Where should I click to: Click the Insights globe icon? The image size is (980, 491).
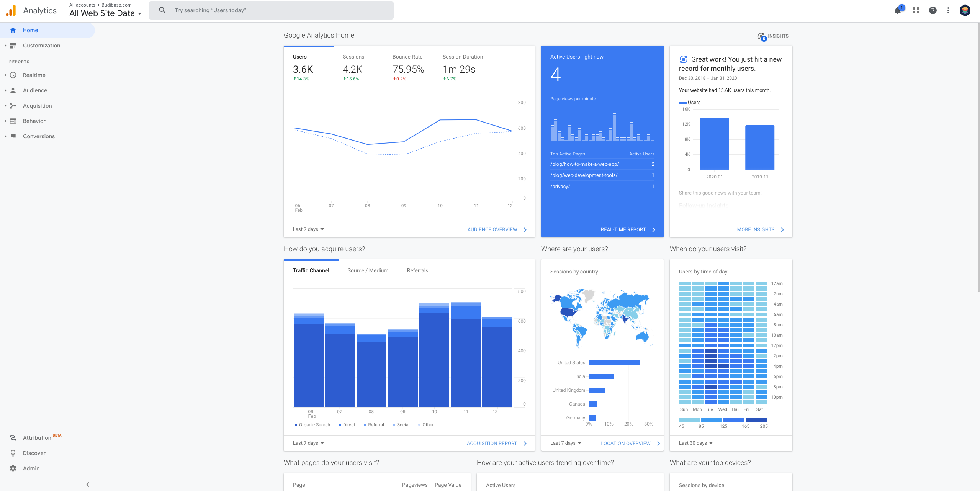point(760,36)
